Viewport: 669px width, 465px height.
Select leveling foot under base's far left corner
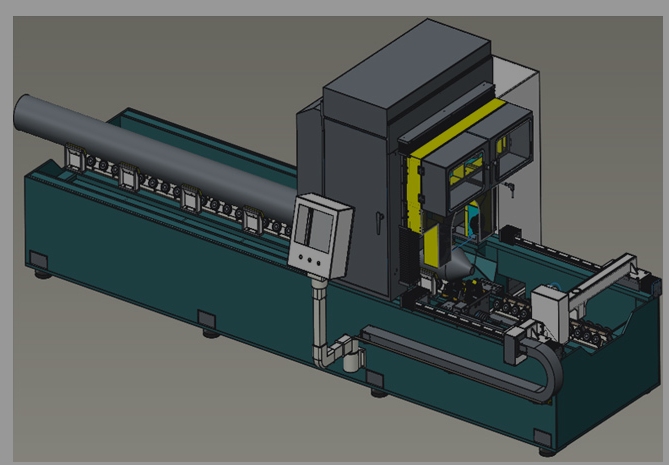tap(43, 274)
